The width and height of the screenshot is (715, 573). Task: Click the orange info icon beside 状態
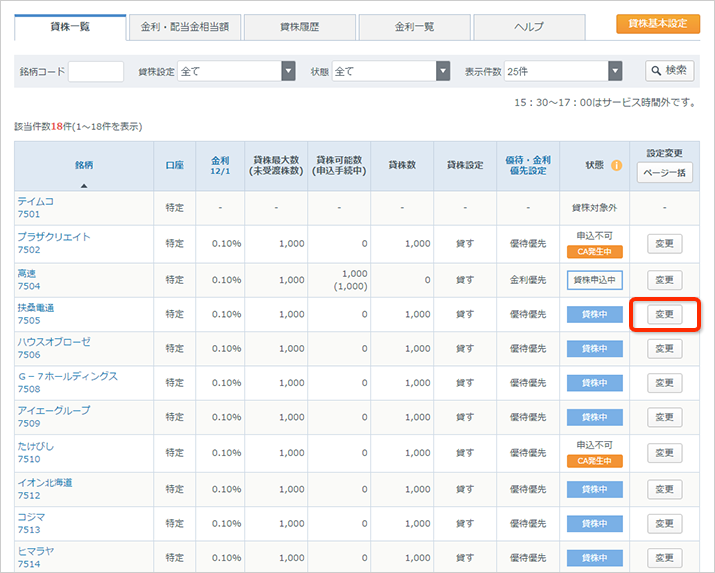coord(616,165)
